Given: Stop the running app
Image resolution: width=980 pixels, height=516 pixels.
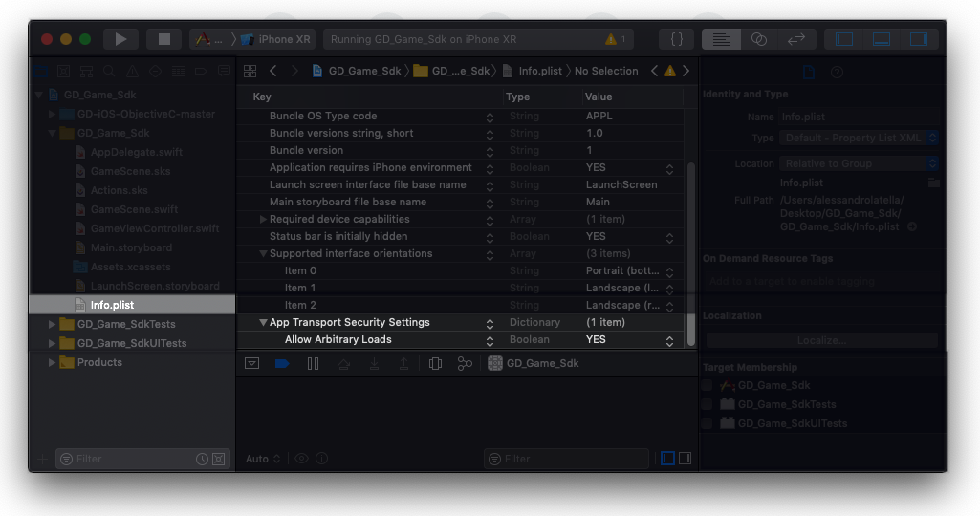Looking at the screenshot, I should tap(163, 39).
